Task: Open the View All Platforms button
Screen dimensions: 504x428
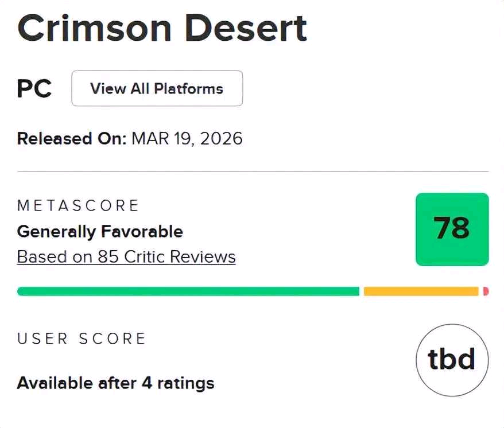Action: [157, 88]
